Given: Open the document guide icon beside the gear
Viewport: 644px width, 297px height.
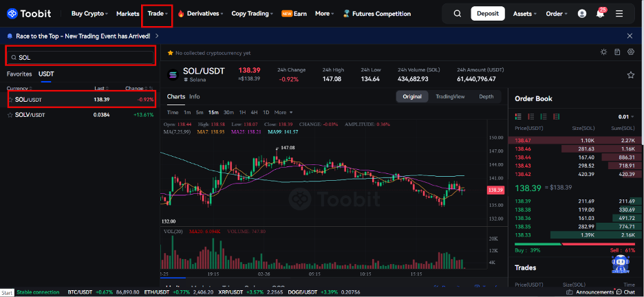Looking at the screenshot, I should point(617,52).
